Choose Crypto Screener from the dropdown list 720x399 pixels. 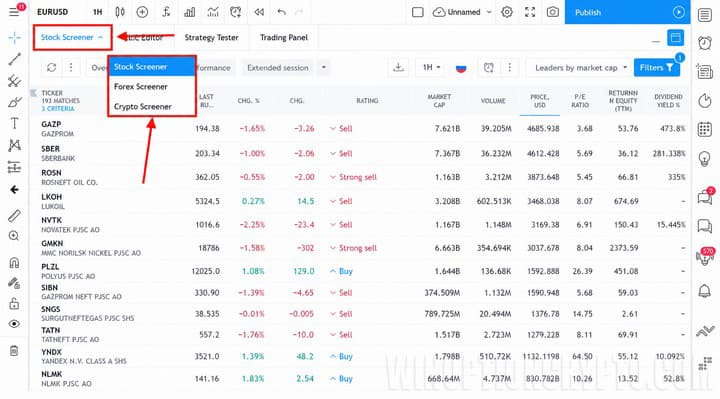[x=152, y=106]
